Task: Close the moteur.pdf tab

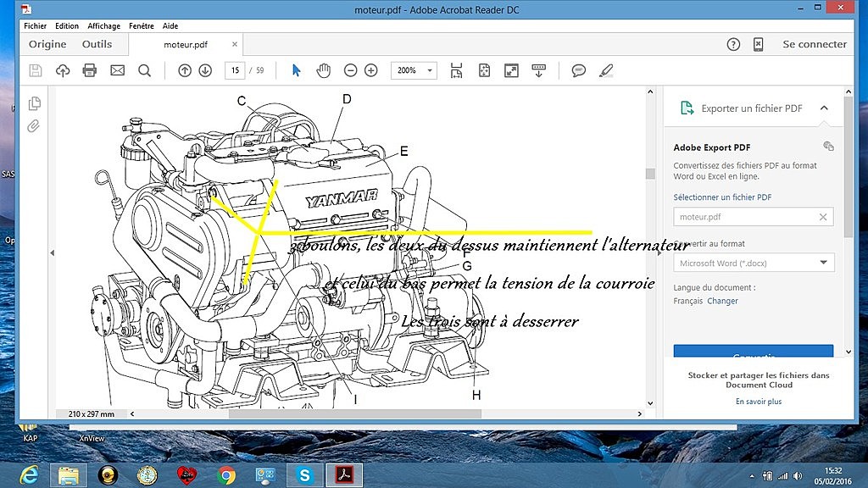Action: pyautogui.click(x=235, y=44)
